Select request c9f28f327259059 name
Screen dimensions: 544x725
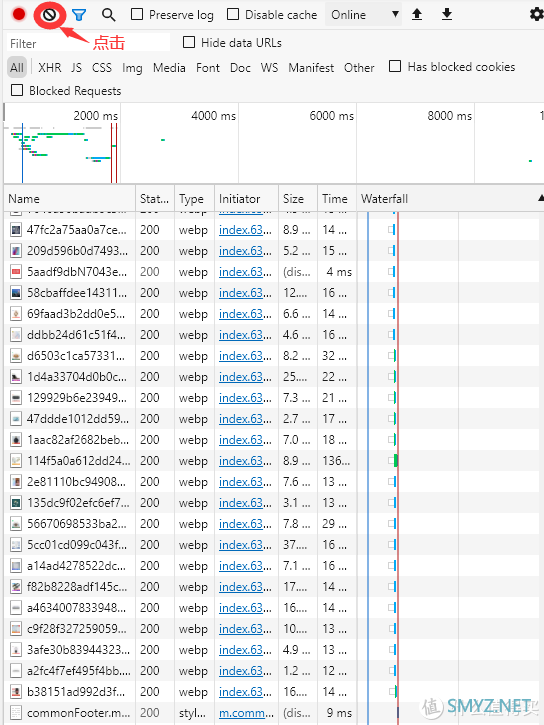[76, 629]
